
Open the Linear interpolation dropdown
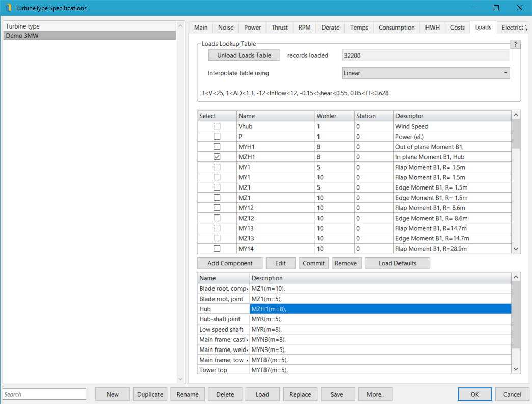click(x=425, y=73)
